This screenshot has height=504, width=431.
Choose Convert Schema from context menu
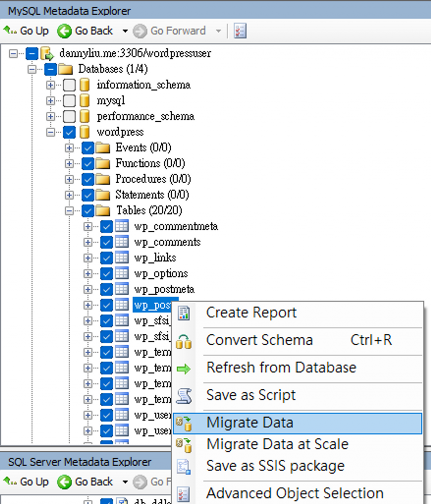[x=297, y=340]
